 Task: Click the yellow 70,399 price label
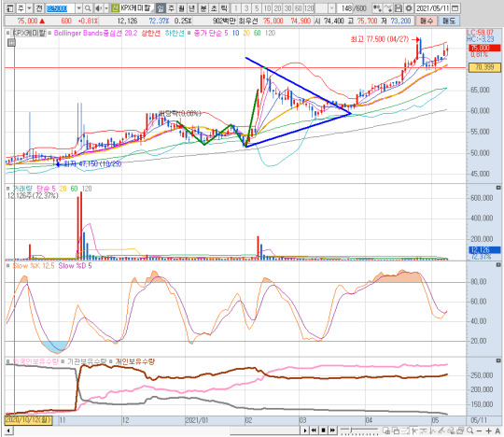point(484,67)
